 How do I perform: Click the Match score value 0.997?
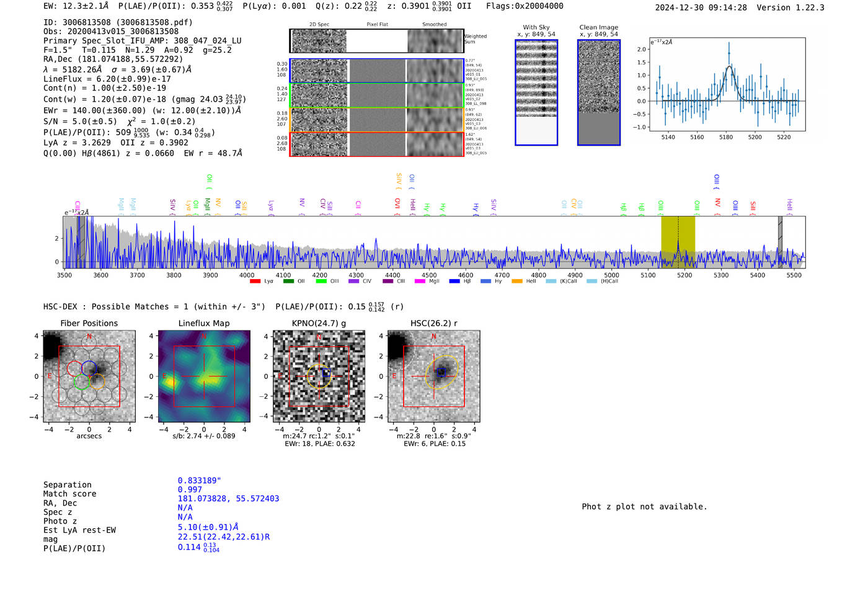[x=190, y=490]
